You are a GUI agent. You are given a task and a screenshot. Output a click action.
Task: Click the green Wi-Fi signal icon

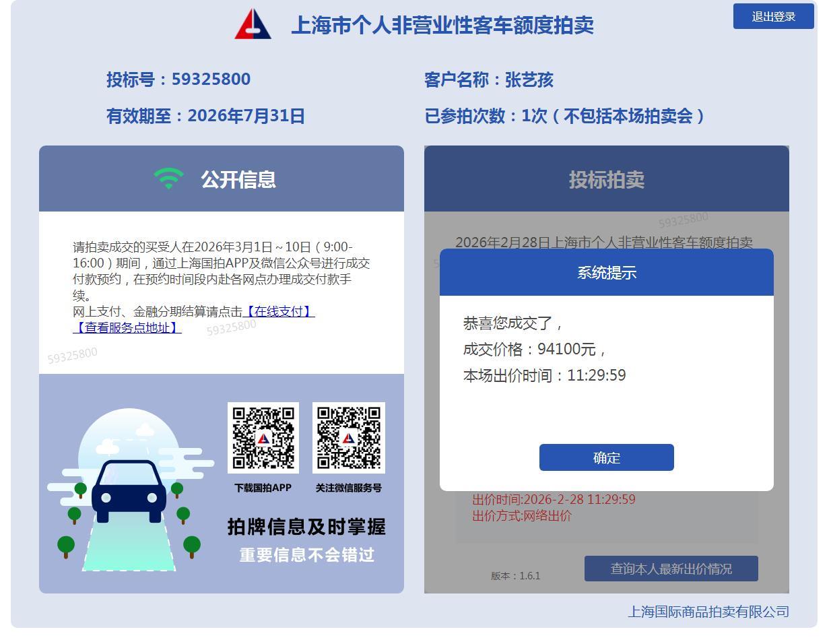point(168,179)
